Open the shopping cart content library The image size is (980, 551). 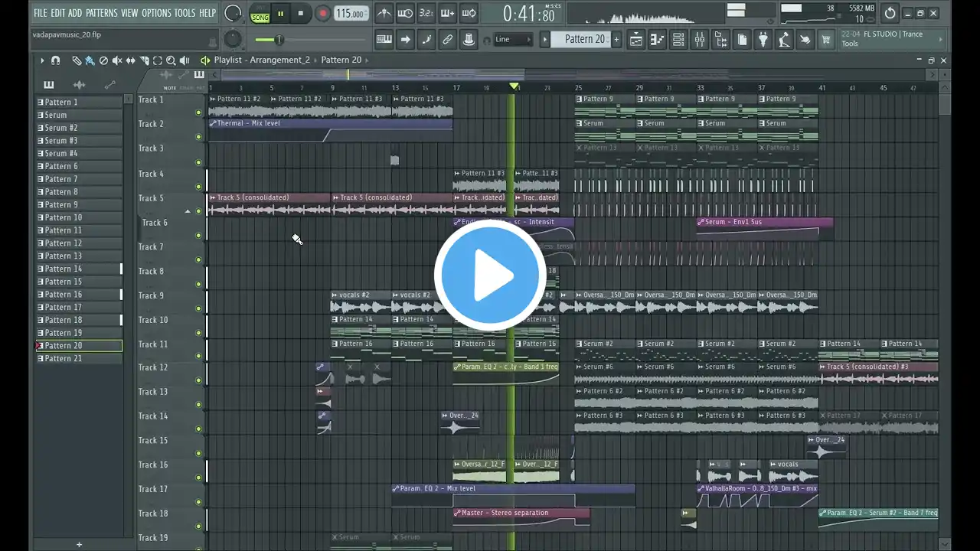tap(826, 40)
